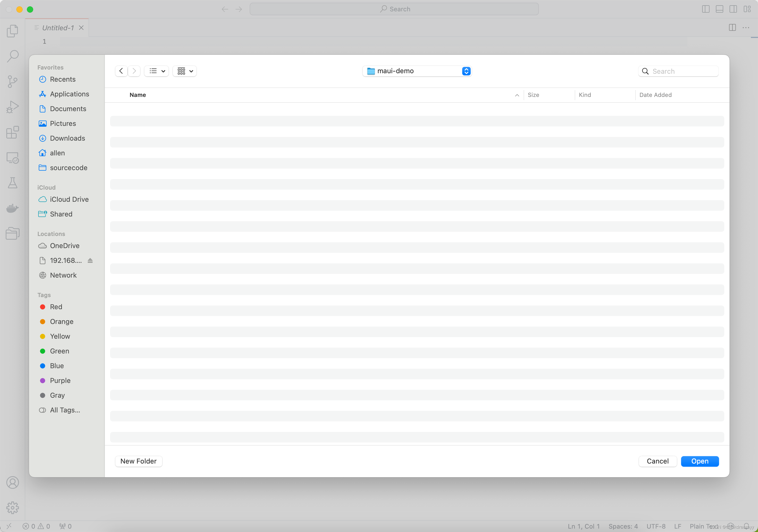
Task: Open the Docker view icon
Action: [13, 208]
